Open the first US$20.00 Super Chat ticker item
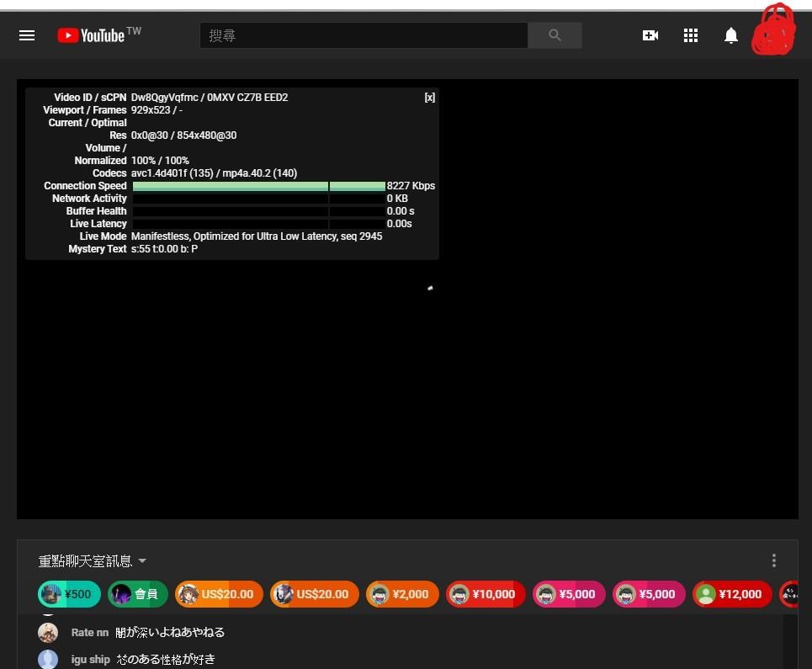This screenshot has height=669, width=812. click(218, 594)
